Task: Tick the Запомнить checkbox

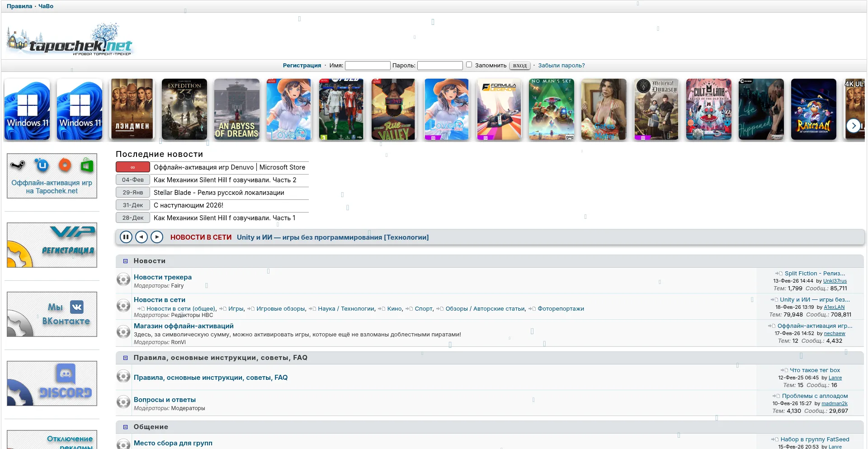Action: 469,65
